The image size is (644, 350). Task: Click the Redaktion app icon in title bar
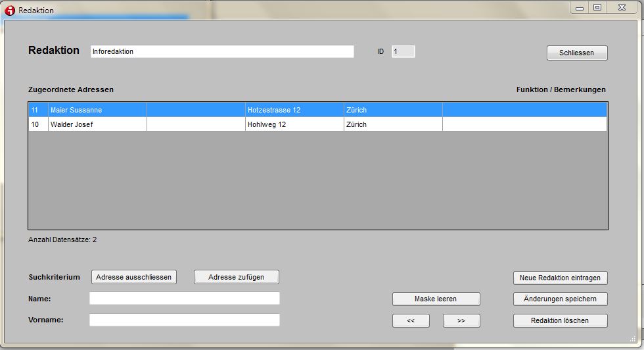(10, 10)
